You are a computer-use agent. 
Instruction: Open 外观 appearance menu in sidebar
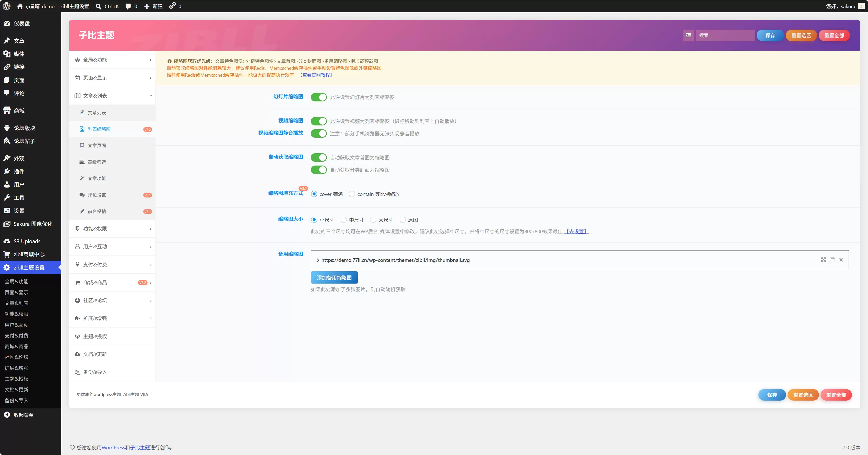point(31,158)
